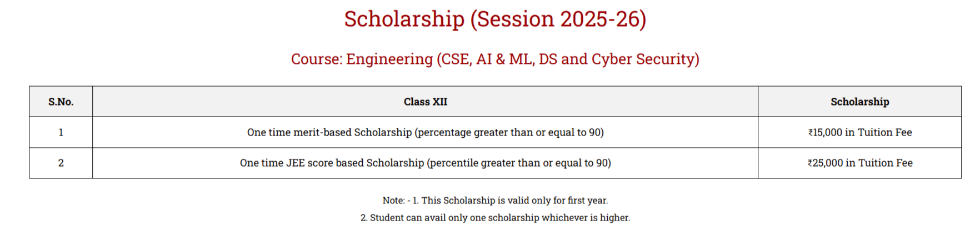This screenshot has height=230, width=980.
Task: Click the merit-based Scholarship description cell
Action: coord(426,132)
